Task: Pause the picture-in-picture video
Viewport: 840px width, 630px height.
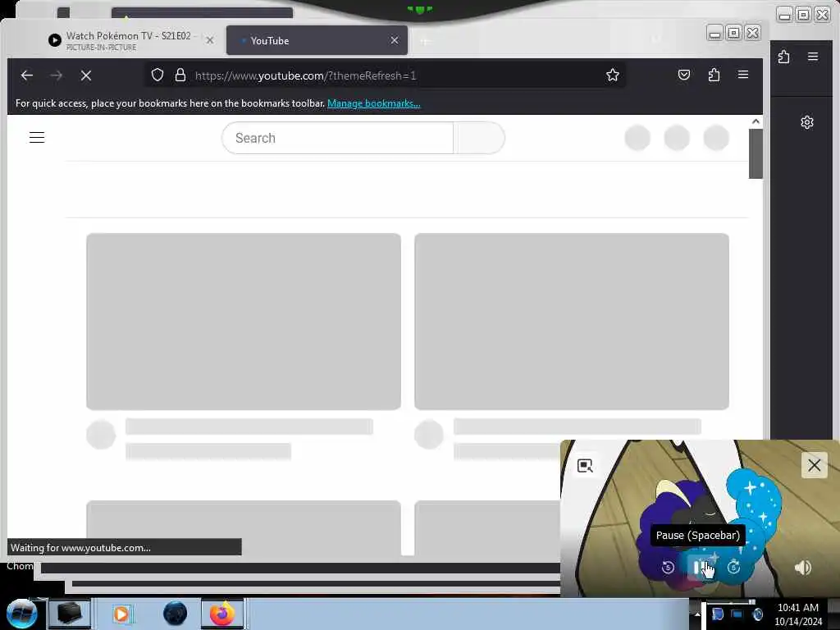Action: point(701,568)
